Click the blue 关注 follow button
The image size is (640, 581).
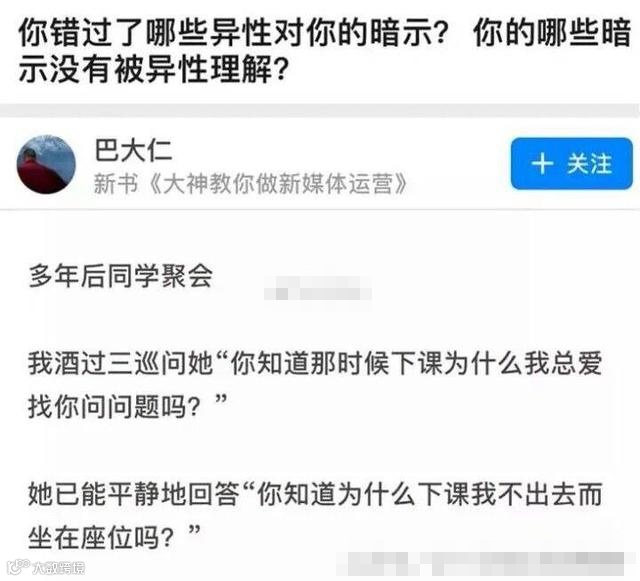(571, 163)
